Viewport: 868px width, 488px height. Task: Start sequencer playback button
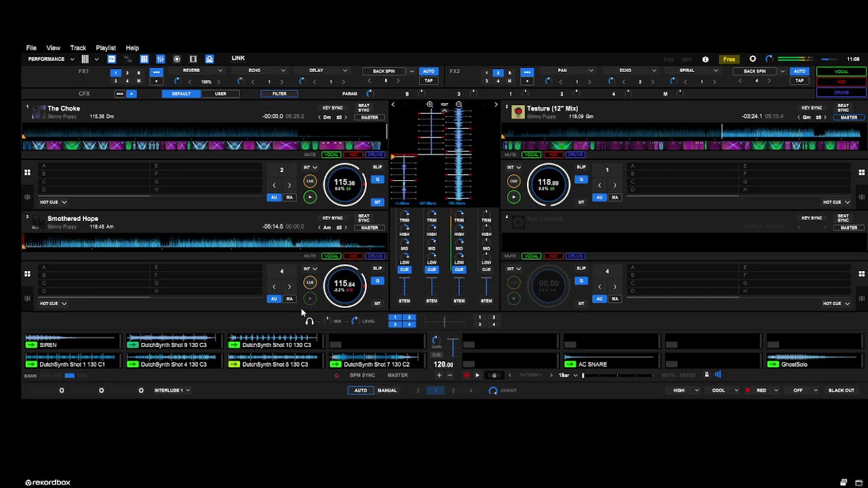click(x=477, y=375)
